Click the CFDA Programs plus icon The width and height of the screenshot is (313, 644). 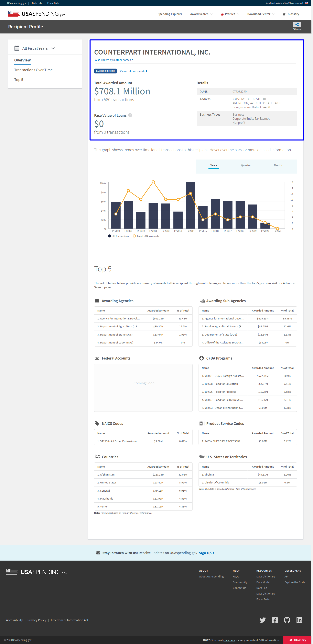click(x=201, y=358)
